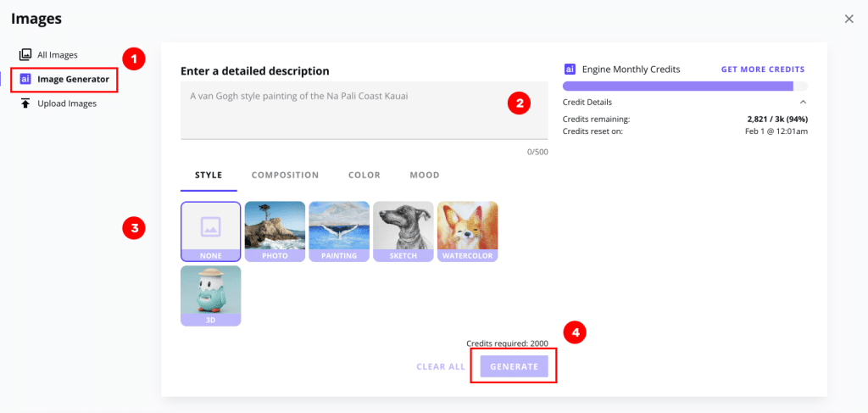Click the Credits remaining: label
Image resolution: width=868 pixels, height=413 pixels.
point(596,119)
